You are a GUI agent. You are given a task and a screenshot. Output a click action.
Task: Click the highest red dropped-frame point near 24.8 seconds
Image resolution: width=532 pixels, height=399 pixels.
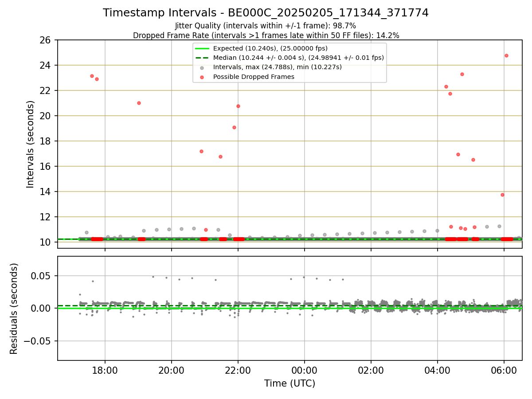tap(506, 55)
